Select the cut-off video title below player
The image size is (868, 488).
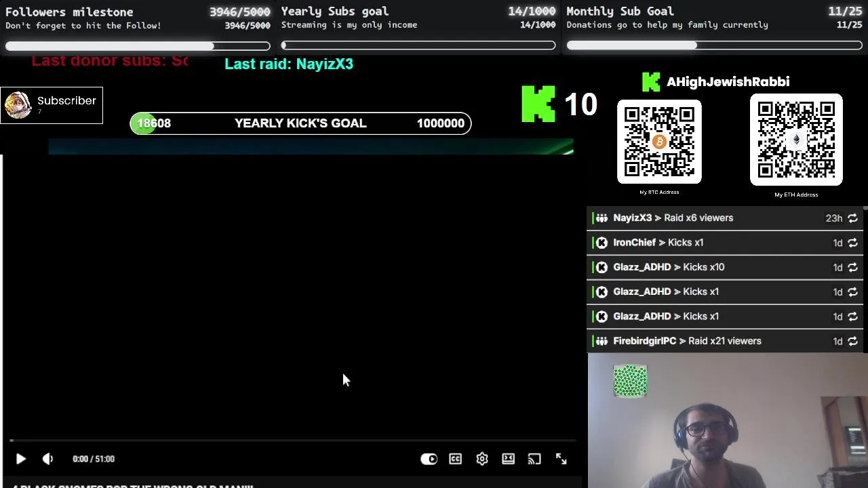point(133,486)
